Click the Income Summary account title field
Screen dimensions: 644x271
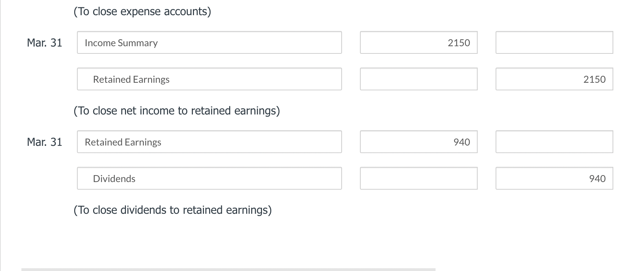(209, 43)
